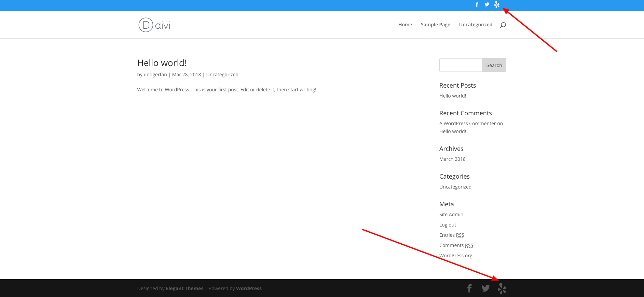The width and height of the screenshot is (644, 297).
Task: Open Entries RSS feed link
Action: (452, 235)
